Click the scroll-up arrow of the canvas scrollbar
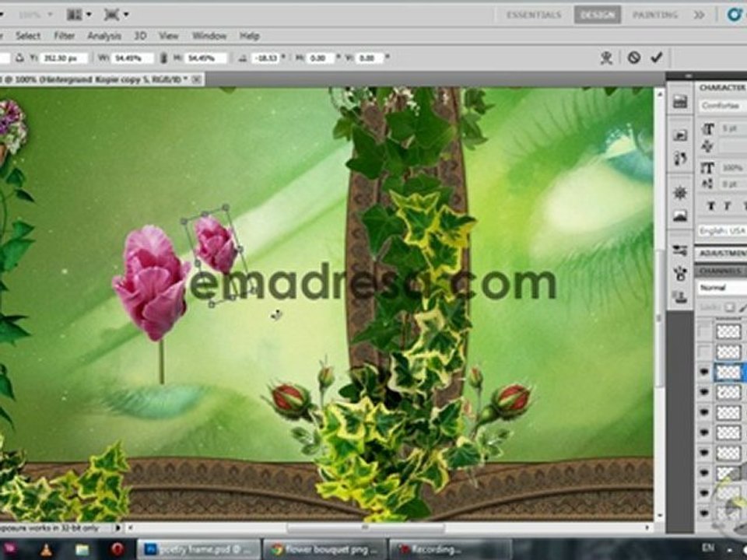Viewport: 747px width, 560px height. (660, 94)
